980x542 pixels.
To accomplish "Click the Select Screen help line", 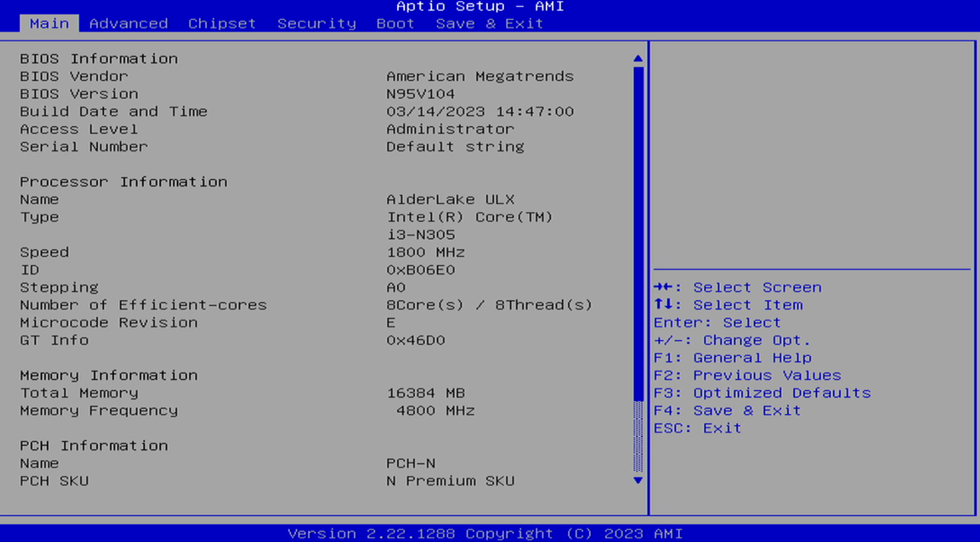I will 738,287.
